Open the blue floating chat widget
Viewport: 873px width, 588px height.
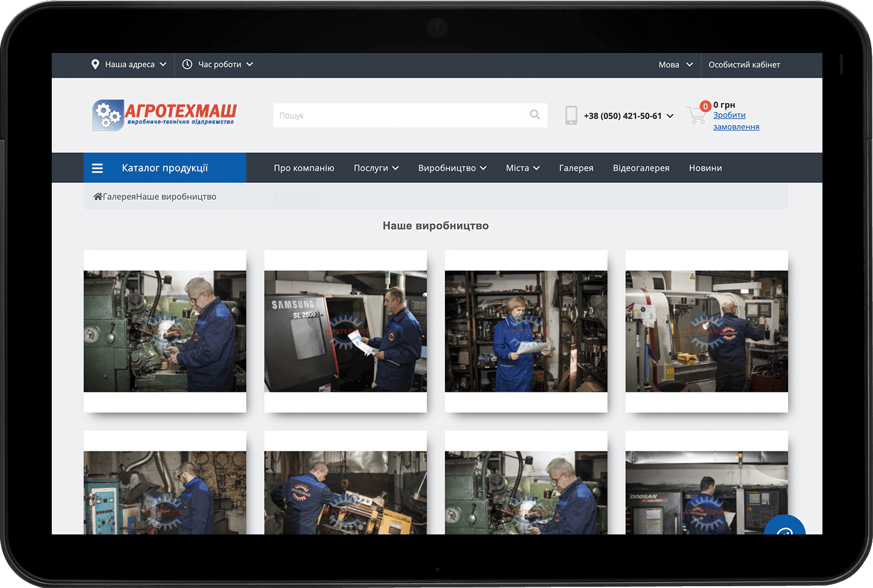click(785, 528)
